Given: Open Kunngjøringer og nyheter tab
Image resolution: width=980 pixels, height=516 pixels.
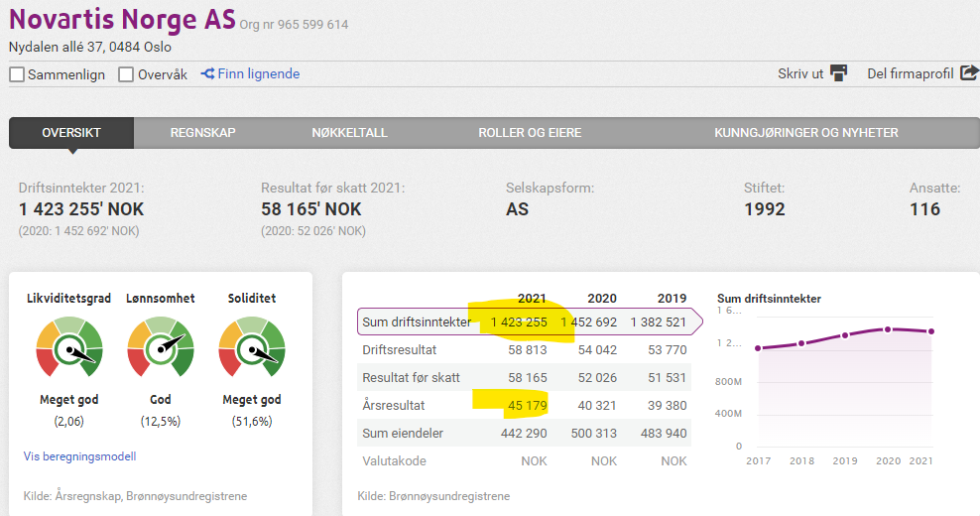Looking at the screenshot, I should 806,133.
